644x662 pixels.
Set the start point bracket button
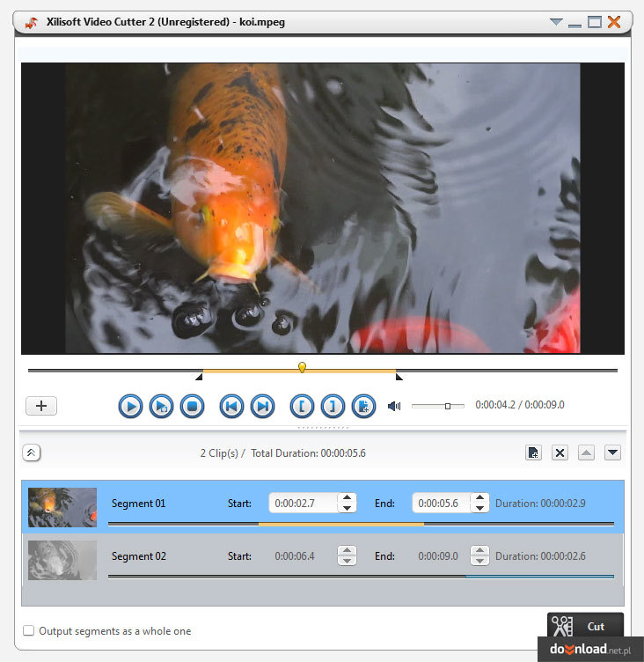click(x=302, y=406)
